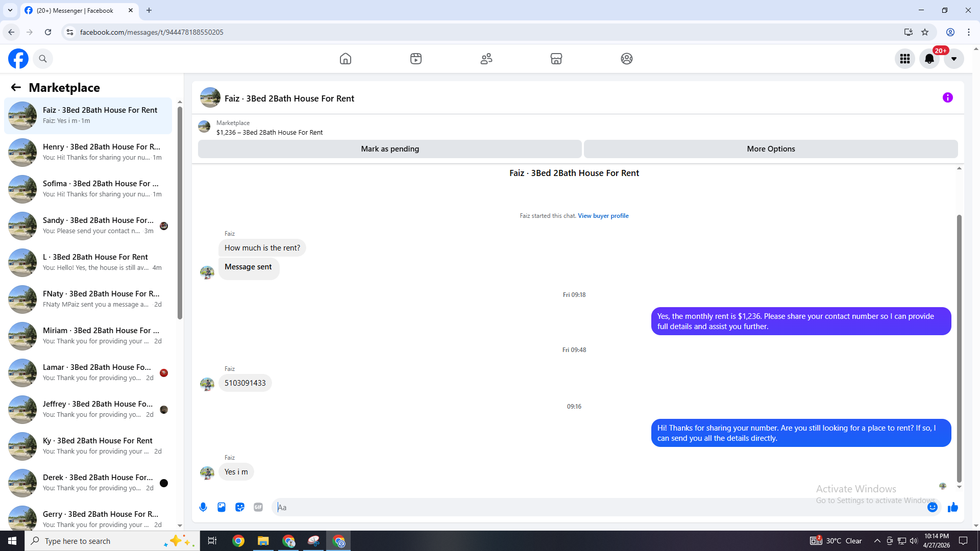Attach a photo with the image icon
Image resolution: width=980 pixels, height=551 pixels.
[222, 507]
